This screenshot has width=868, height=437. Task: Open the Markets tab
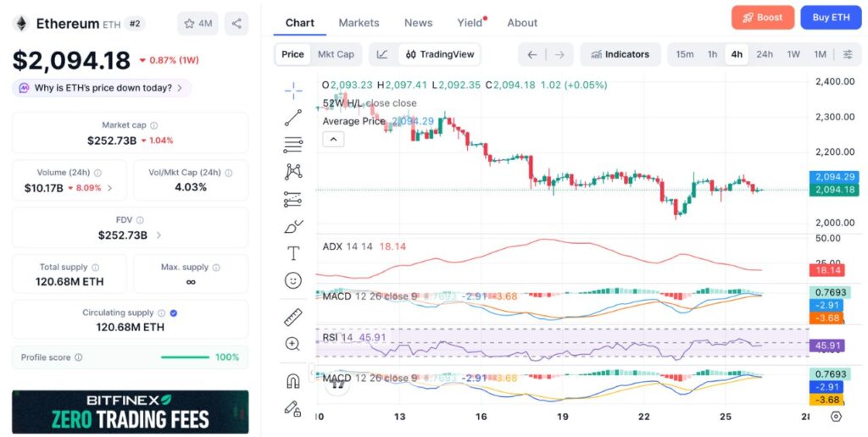tap(359, 23)
